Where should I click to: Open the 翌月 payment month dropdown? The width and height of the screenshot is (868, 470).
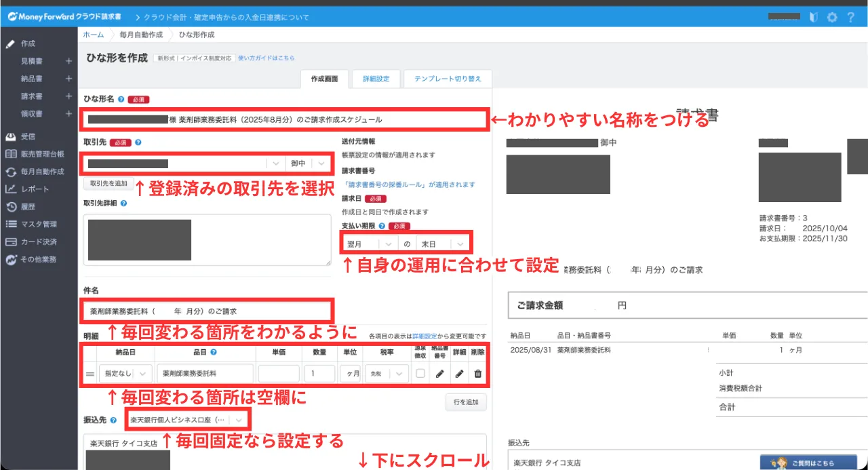370,243
